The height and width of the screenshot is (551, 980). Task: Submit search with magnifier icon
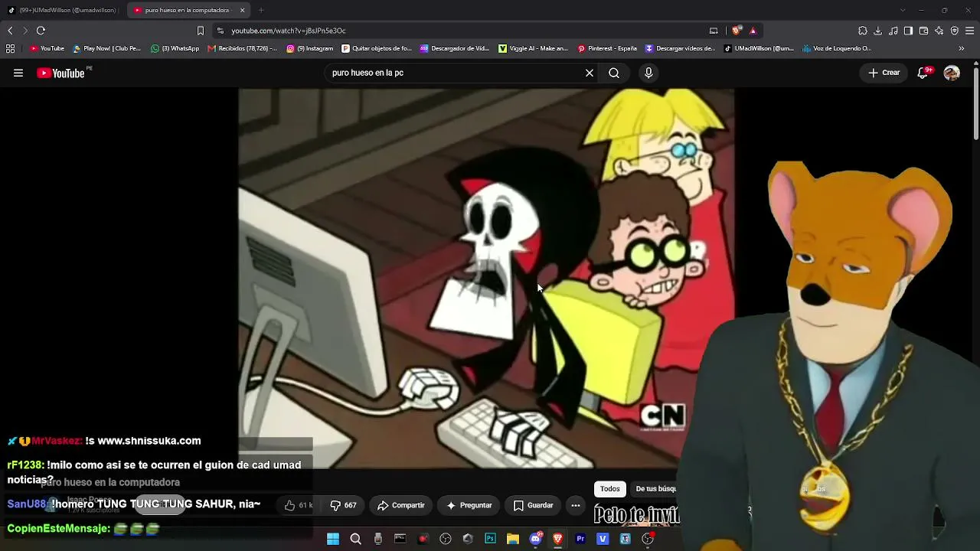[614, 73]
